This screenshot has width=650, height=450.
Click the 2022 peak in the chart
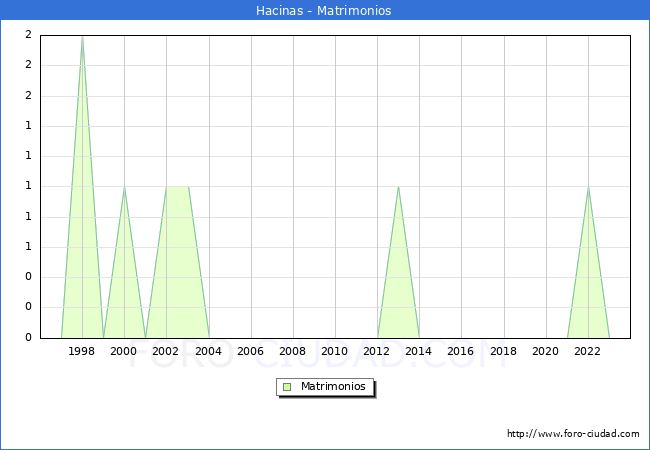588,187
